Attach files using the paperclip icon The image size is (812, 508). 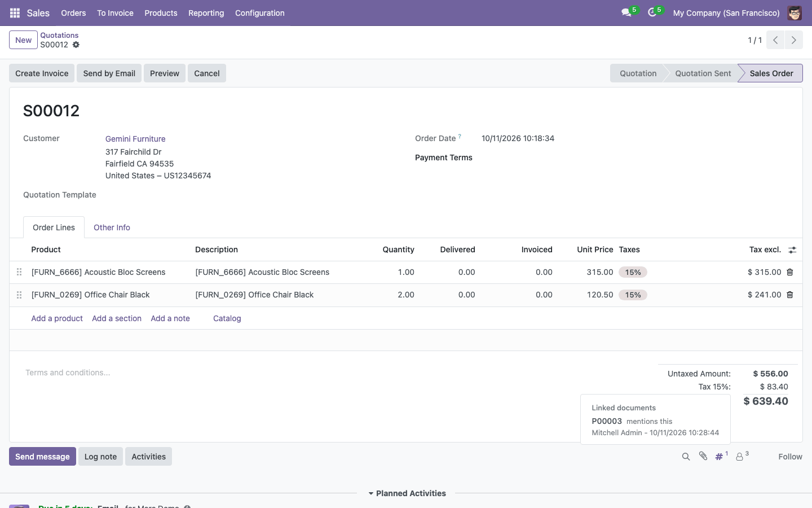(x=703, y=456)
